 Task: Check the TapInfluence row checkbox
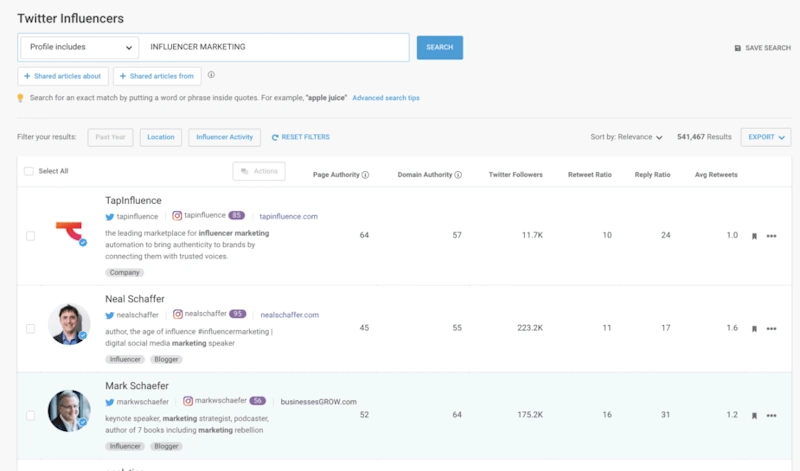[x=31, y=236]
